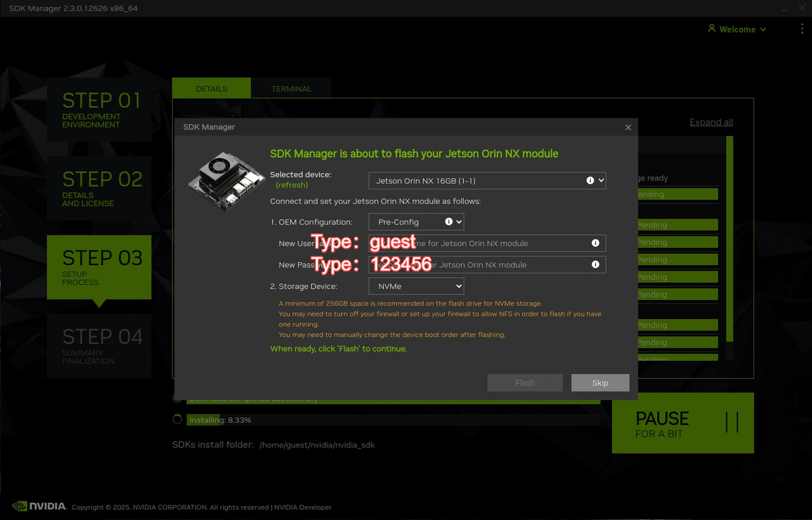Open the Selected device dropdown
This screenshot has height=520, width=812.
click(487, 181)
